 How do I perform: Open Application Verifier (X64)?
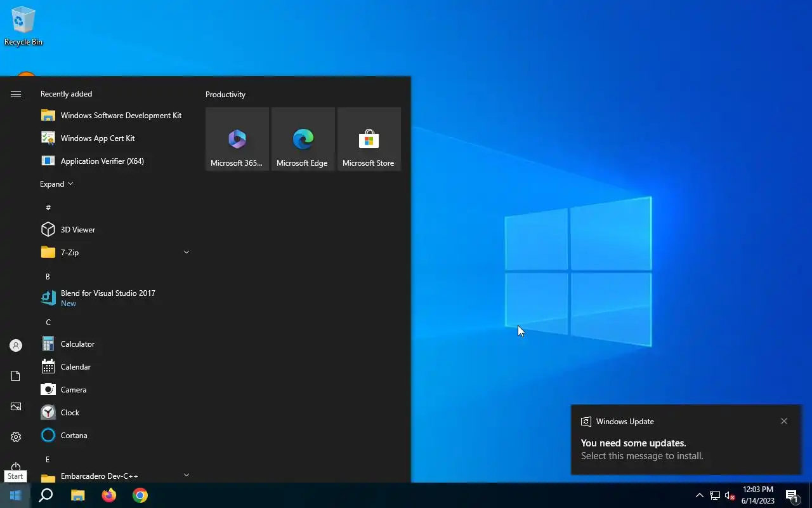coord(115,161)
